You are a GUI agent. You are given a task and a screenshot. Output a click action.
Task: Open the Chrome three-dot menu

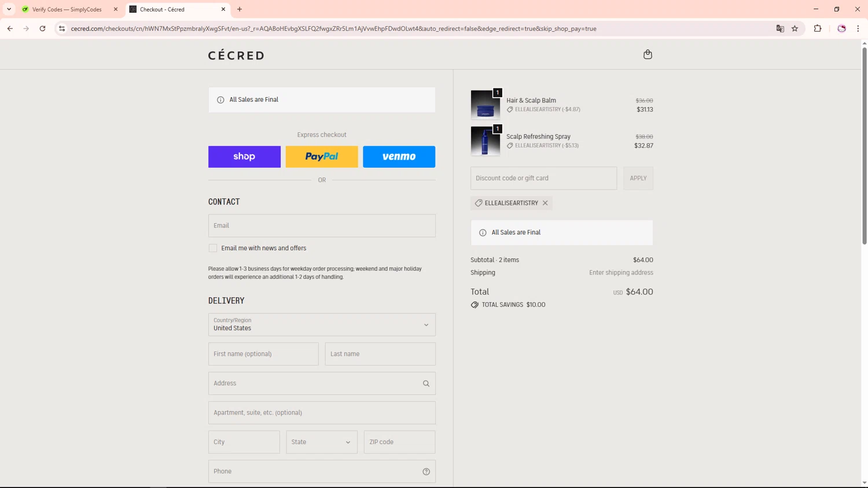tap(858, 28)
